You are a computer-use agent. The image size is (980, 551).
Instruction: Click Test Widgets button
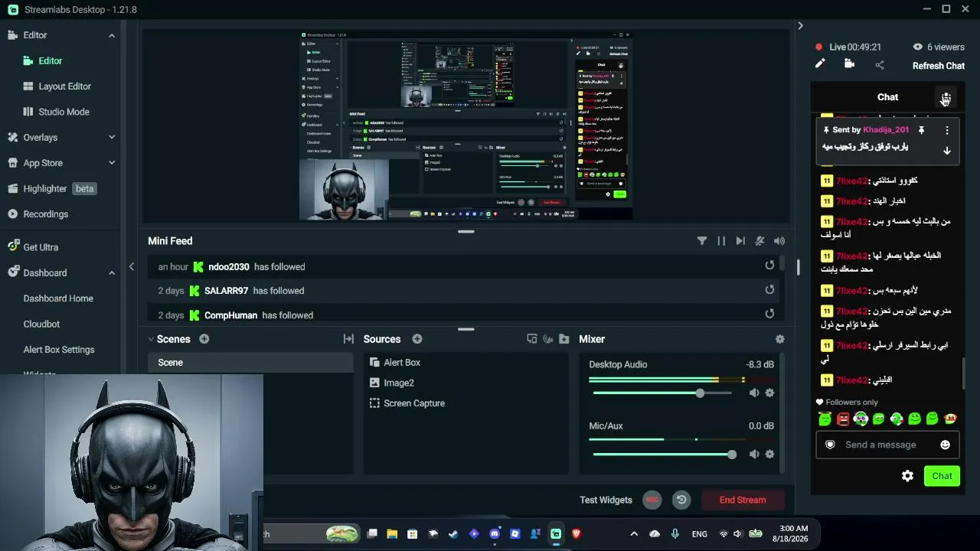[x=606, y=500]
